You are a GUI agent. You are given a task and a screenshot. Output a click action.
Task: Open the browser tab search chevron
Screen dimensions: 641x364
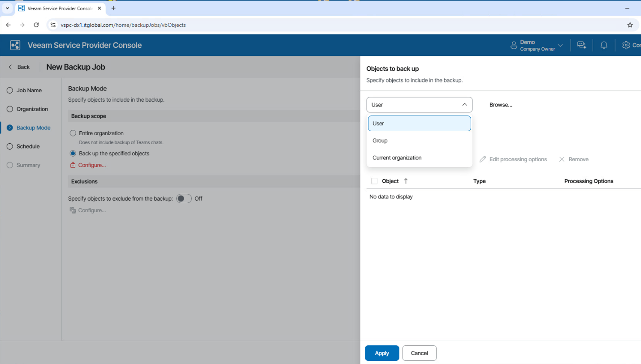click(7, 8)
